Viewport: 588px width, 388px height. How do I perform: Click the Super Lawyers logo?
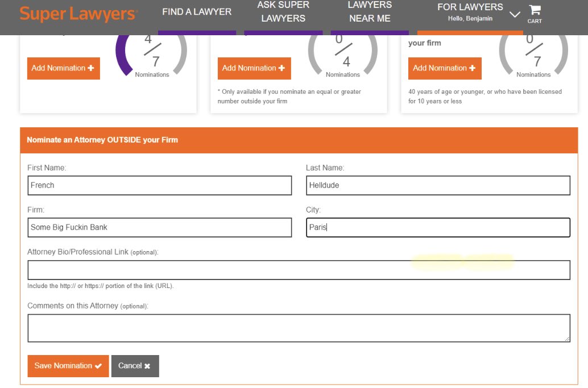(78, 14)
